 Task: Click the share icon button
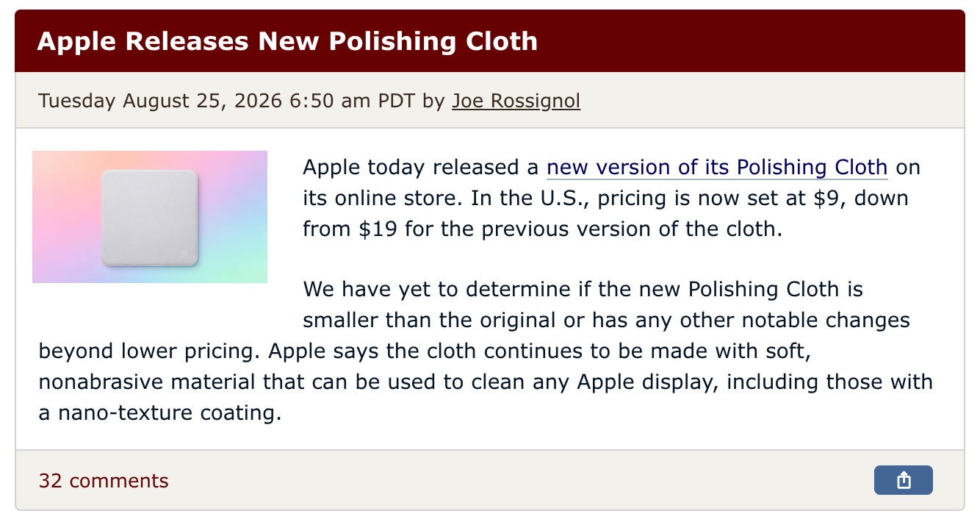(903, 480)
